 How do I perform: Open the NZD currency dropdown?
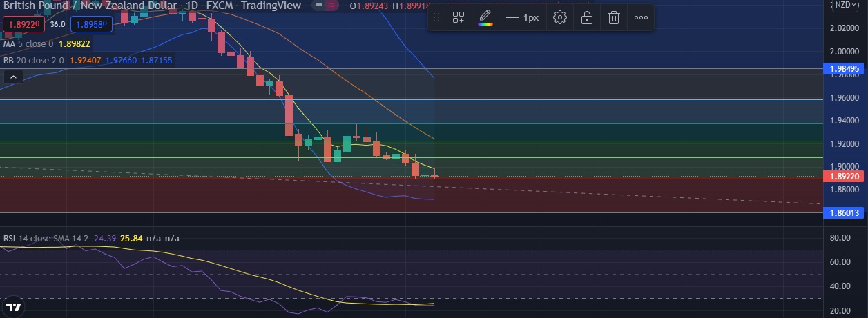pos(847,5)
